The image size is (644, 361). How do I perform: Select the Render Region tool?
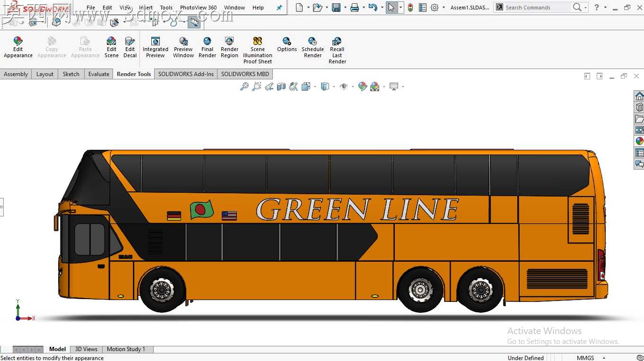point(229,47)
